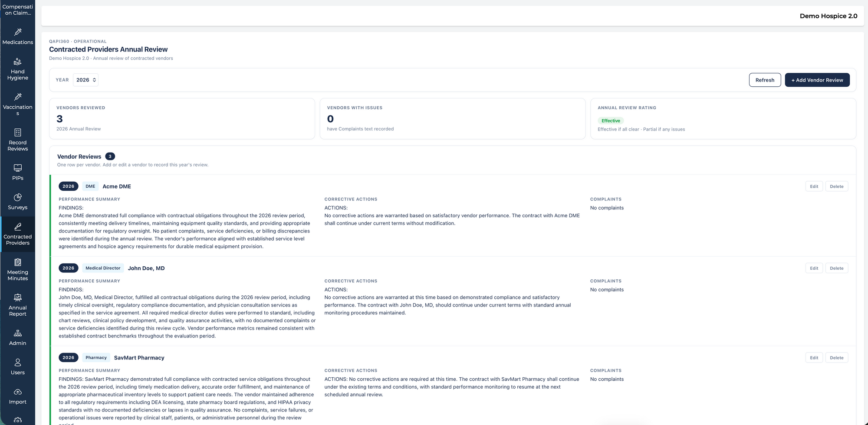Click No complaints text for Acme DME
The width and height of the screenshot is (868, 425).
[x=607, y=208]
